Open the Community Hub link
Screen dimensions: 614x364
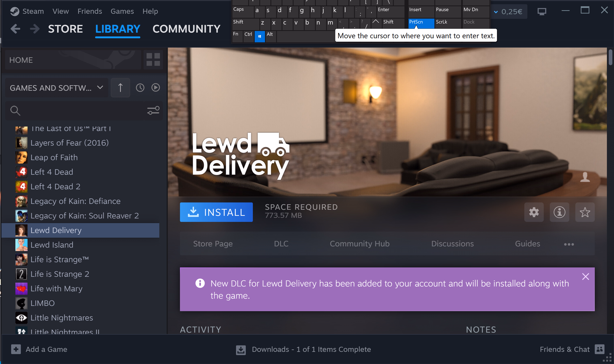tap(360, 244)
